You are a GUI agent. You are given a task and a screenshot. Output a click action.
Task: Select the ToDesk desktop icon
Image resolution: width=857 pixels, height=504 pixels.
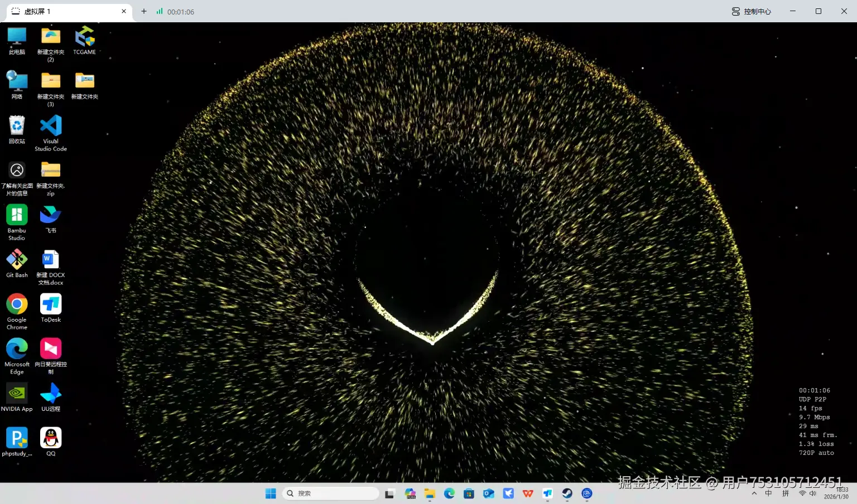click(51, 304)
